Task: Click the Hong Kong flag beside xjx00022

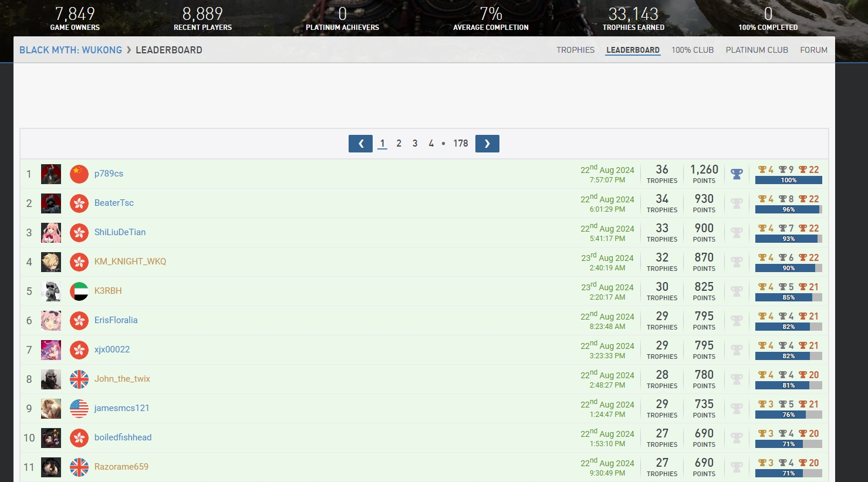Action: tap(79, 350)
